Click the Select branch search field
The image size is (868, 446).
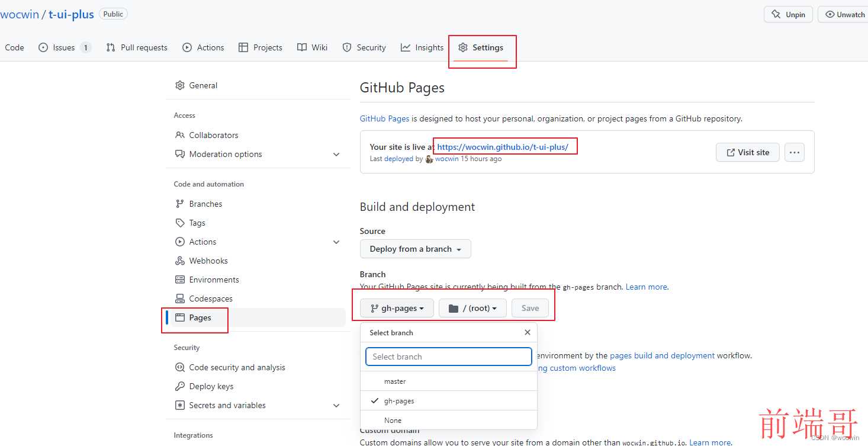449,357
